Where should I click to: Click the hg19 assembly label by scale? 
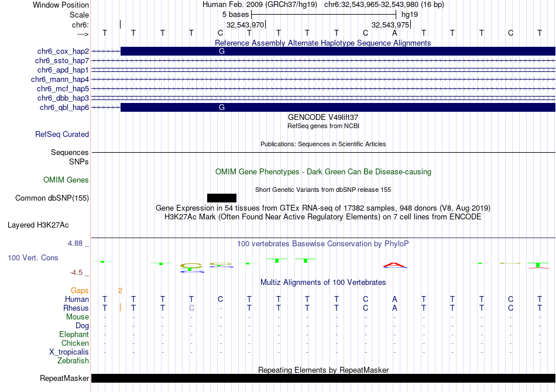pyautogui.click(x=410, y=15)
